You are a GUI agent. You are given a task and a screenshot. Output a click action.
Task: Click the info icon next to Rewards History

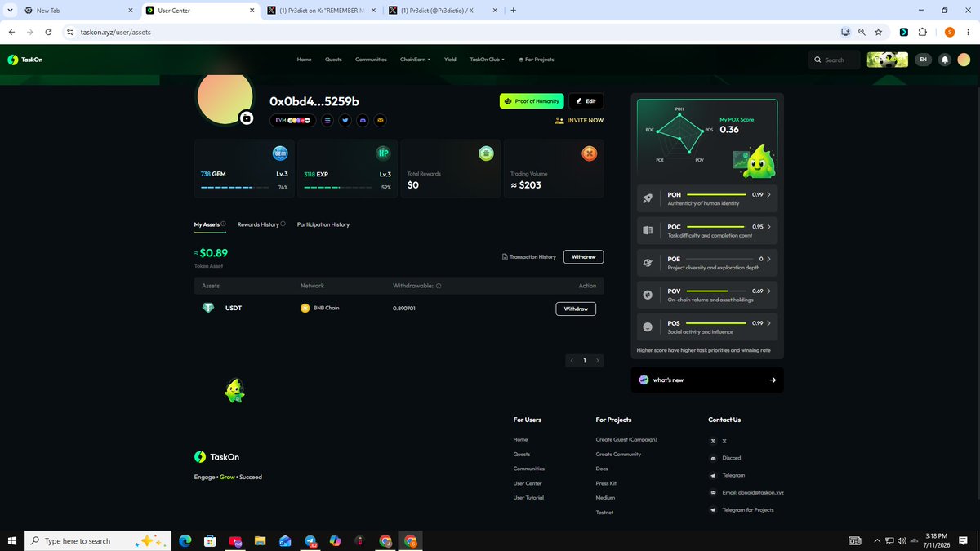(x=283, y=224)
